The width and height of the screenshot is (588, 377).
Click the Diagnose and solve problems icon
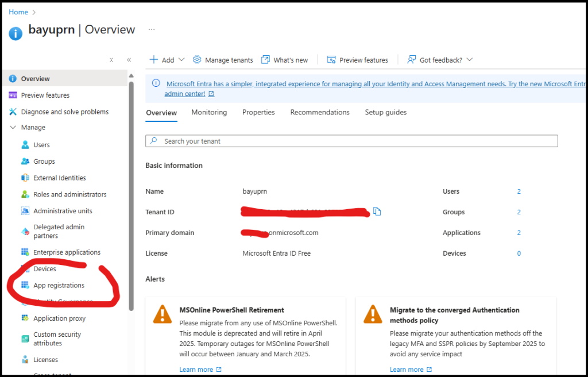(x=13, y=111)
